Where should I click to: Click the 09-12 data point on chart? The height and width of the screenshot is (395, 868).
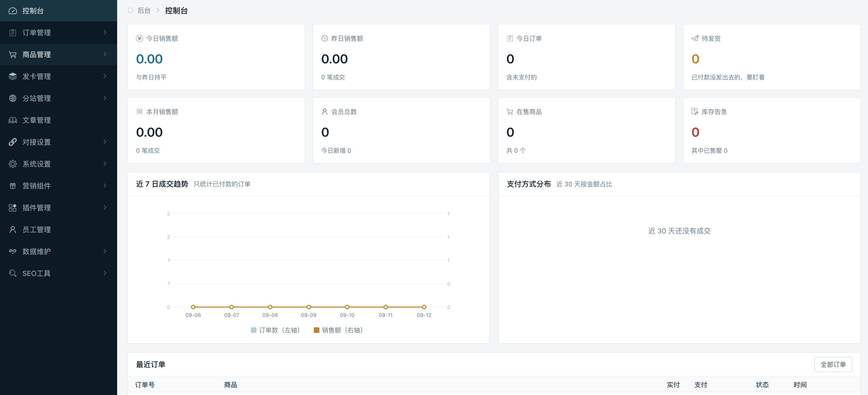tap(424, 307)
